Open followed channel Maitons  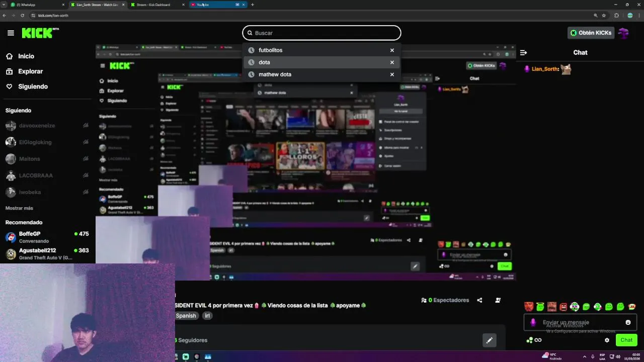click(x=47, y=159)
